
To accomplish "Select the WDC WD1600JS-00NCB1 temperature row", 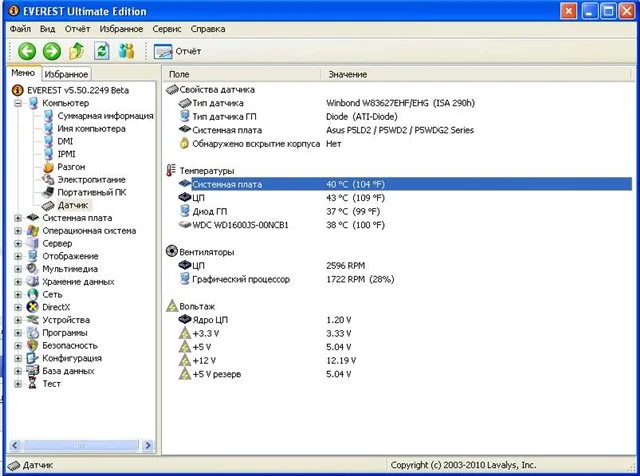I will pyautogui.click(x=239, y=225).
